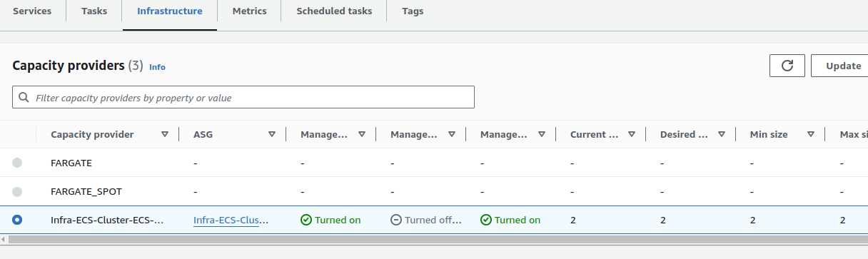Click sort arrow on Min size column

(x=811, y=134)
